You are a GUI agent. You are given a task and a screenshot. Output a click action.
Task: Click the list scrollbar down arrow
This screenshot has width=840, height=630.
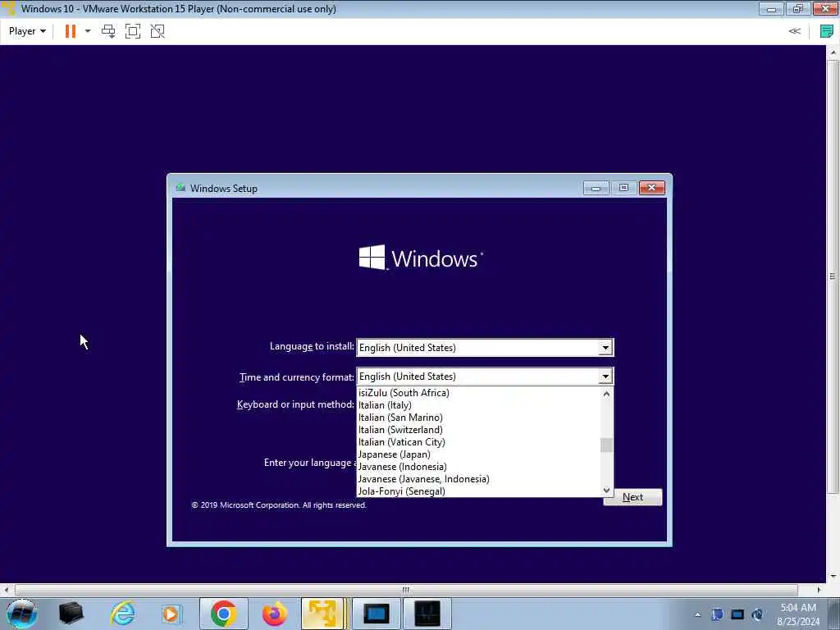coord(606,490)
